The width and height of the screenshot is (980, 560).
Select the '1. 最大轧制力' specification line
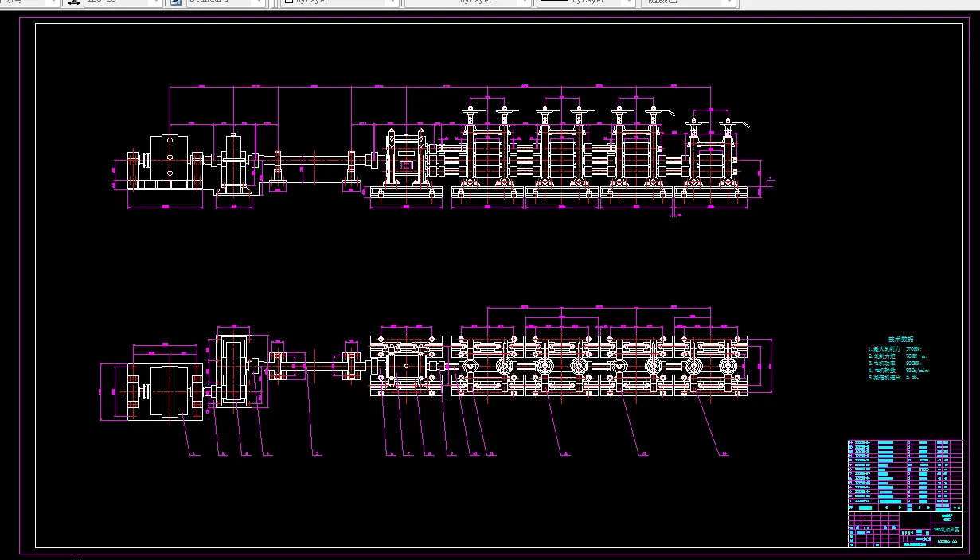pyautogui.click(x=895, y=348)
